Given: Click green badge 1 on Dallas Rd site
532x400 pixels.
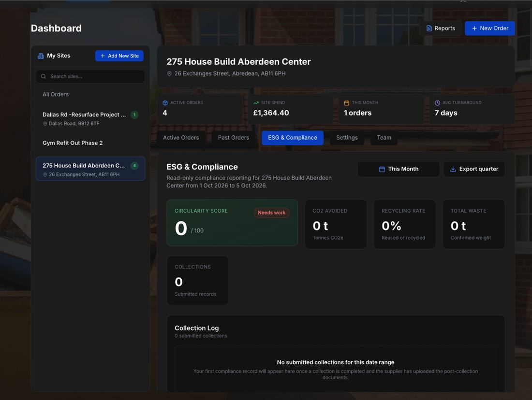Looking at the screenshot, I should tap(134, 115).
